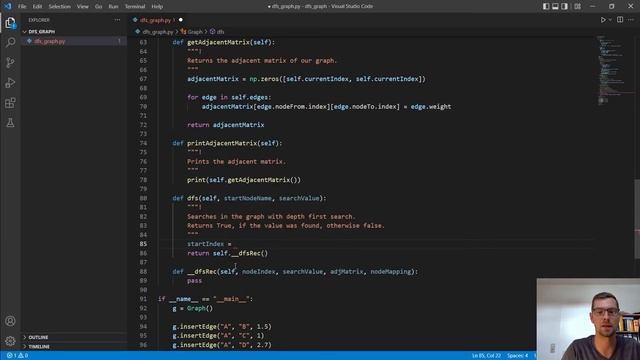This screenshot has height=360, width=640.
Task: Open Customize Layout in the title bar
Action: pos(577,6)
